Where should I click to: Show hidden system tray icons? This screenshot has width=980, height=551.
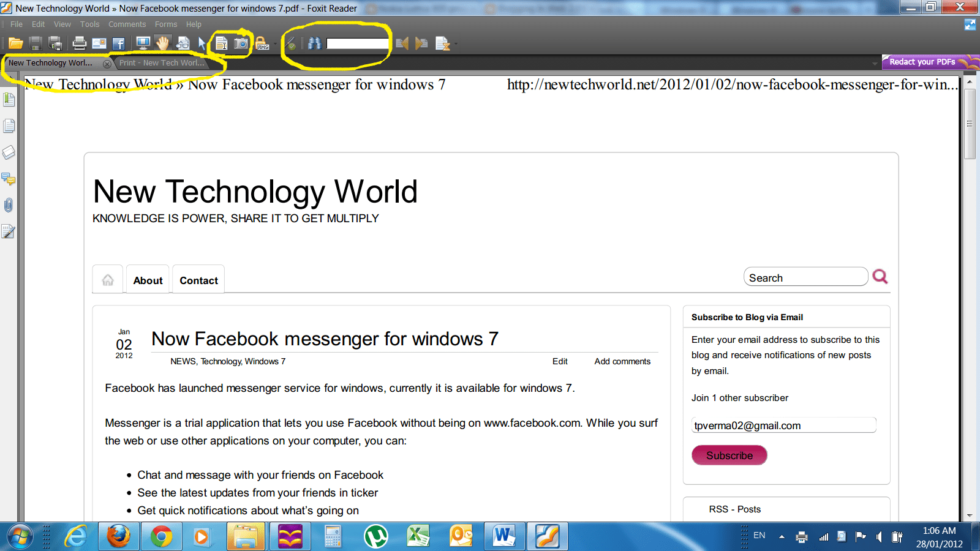(782, 537)
